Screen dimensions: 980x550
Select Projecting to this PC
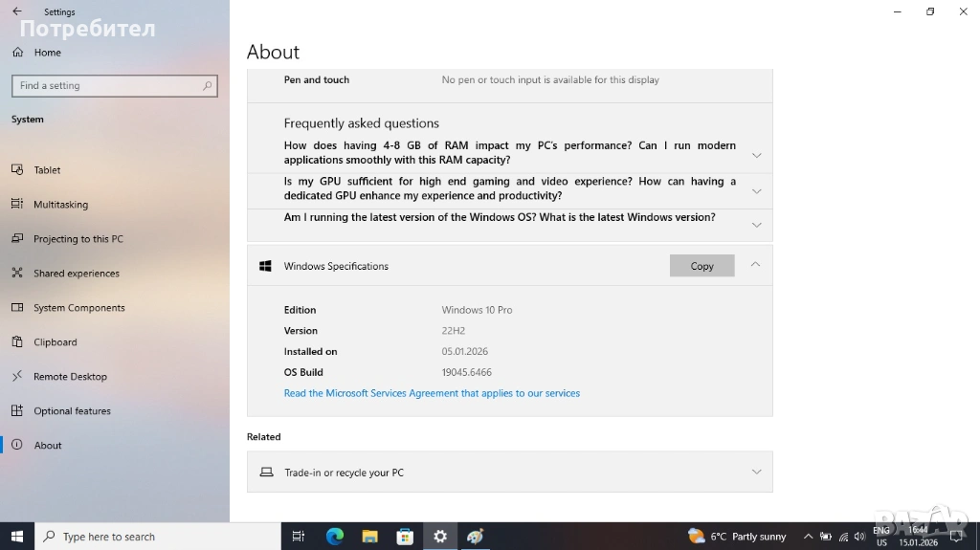(78, 239)
